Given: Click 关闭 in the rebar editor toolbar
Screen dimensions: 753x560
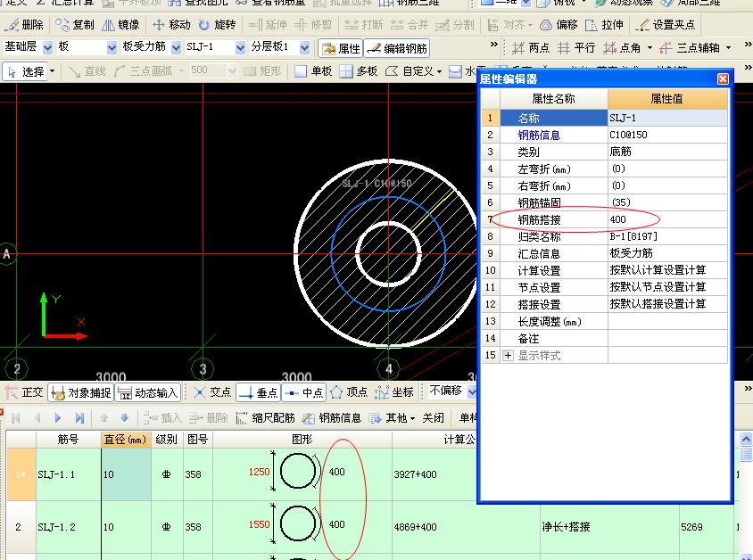Looking at the screenshot, I should pos(433,418).
